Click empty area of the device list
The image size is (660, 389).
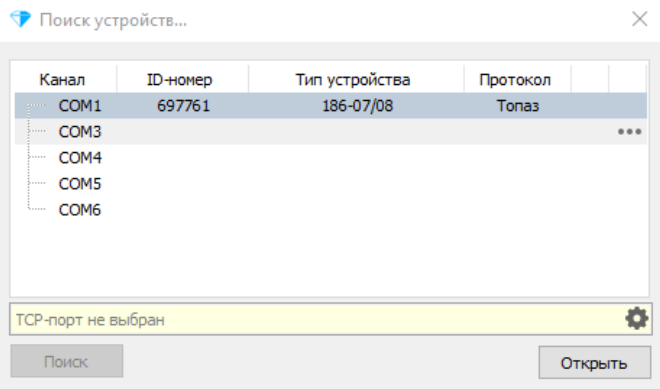tap(330, 257)
